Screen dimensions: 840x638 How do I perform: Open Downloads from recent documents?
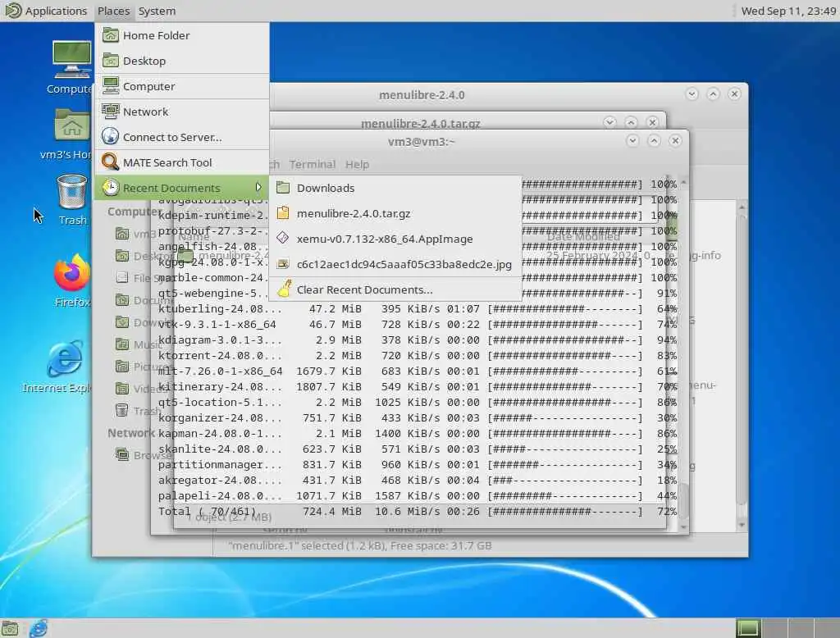pos(395,188)
